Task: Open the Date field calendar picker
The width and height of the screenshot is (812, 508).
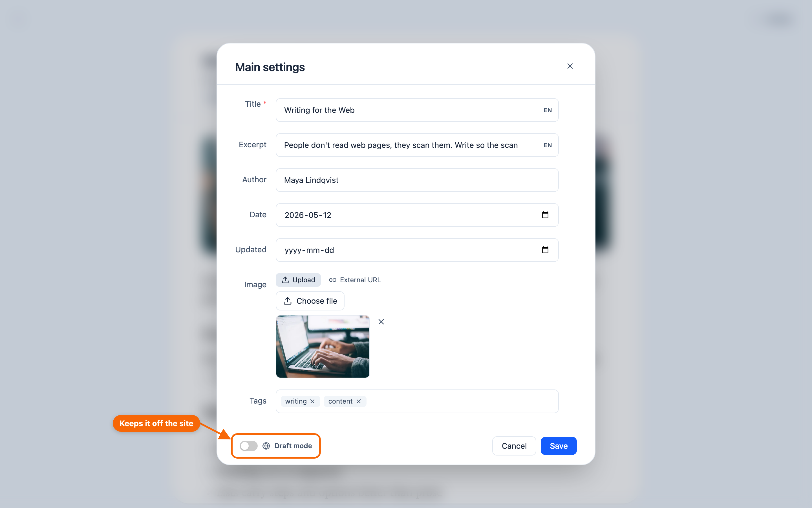Action: pyautogui.click(x=545, y=215)
